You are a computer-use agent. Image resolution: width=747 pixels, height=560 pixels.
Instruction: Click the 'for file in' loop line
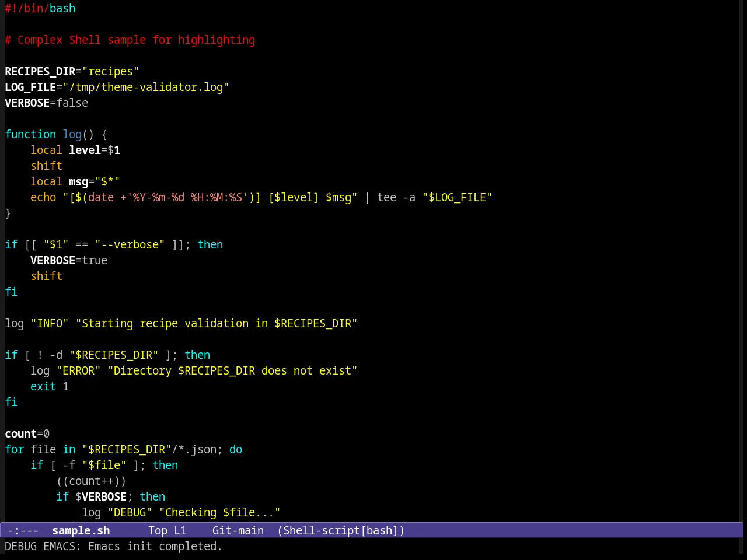pos(124,449)
